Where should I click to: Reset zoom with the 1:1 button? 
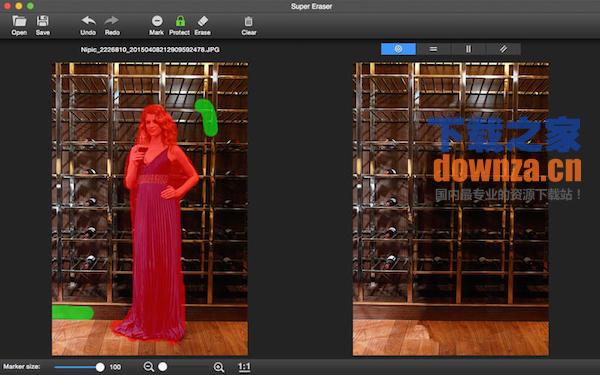click(x=244, y=367)
